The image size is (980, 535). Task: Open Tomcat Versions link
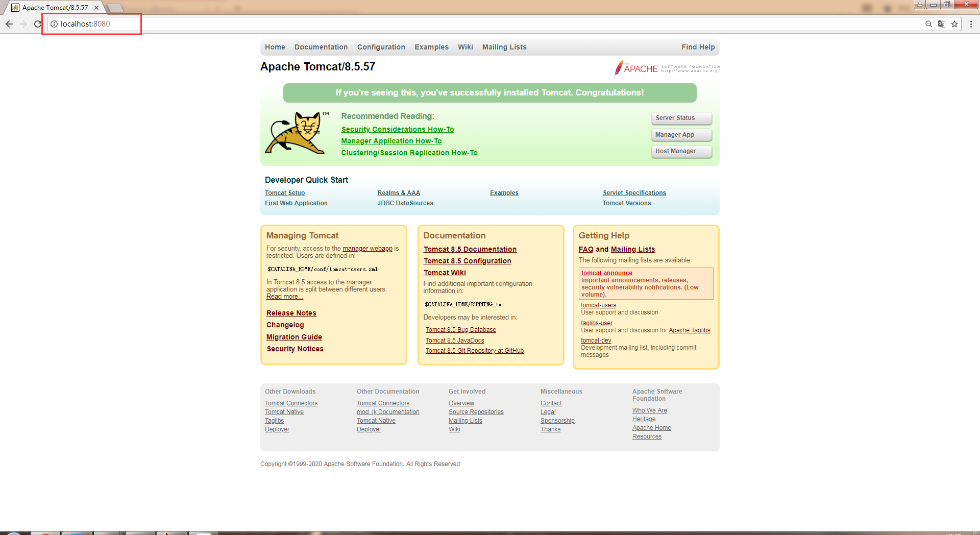click(627, 203)
